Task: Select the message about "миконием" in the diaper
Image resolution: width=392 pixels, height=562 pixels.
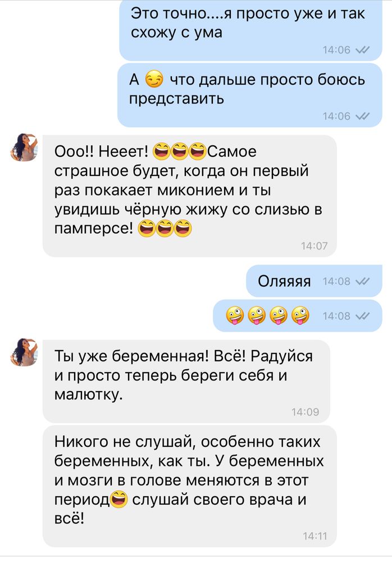Action: coord(190,196)
